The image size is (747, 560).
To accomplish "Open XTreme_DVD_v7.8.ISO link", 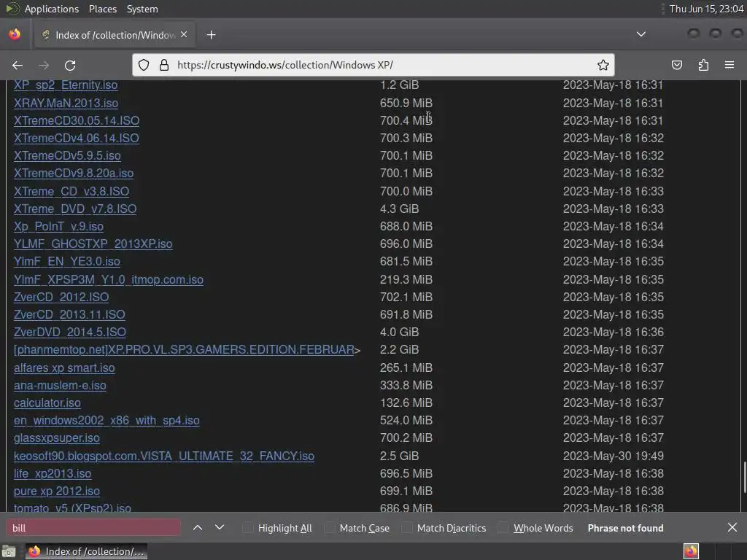I will click(75, 209).
